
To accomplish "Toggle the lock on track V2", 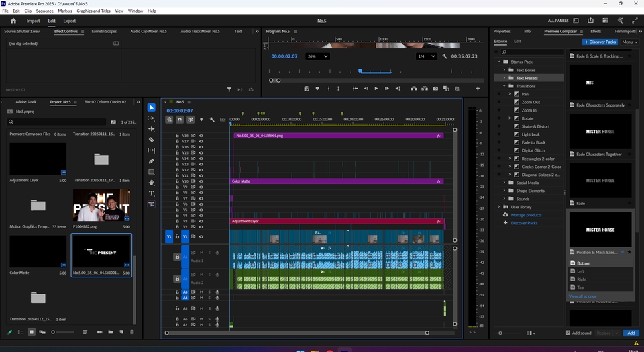I will click(177, 227).
